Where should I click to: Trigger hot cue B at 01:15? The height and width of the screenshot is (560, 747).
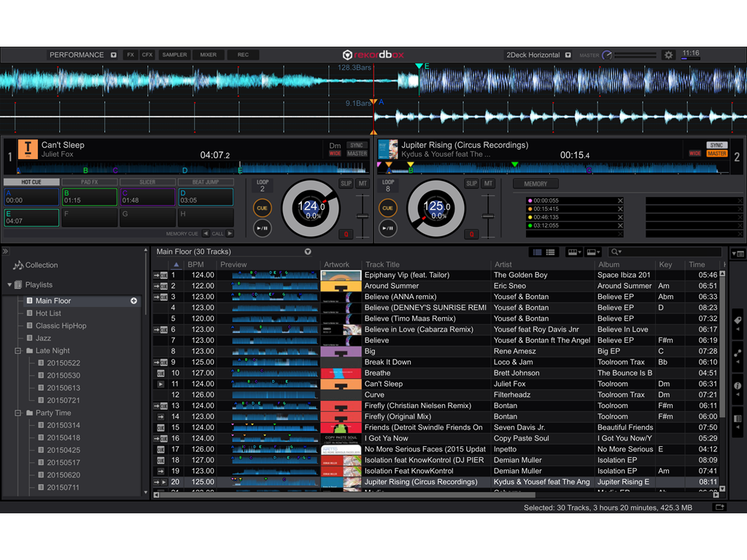click(90, 197)
